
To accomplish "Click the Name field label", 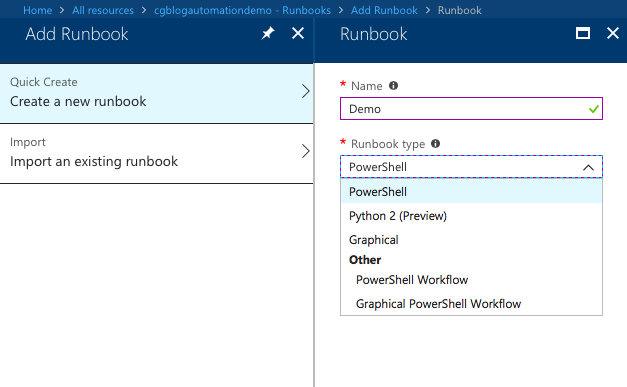I will point(366,86).
